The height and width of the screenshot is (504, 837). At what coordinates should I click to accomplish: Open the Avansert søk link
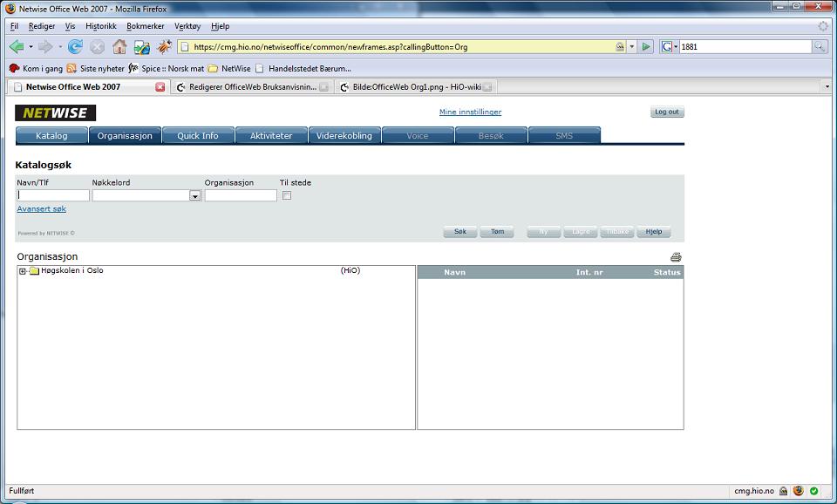42,208
